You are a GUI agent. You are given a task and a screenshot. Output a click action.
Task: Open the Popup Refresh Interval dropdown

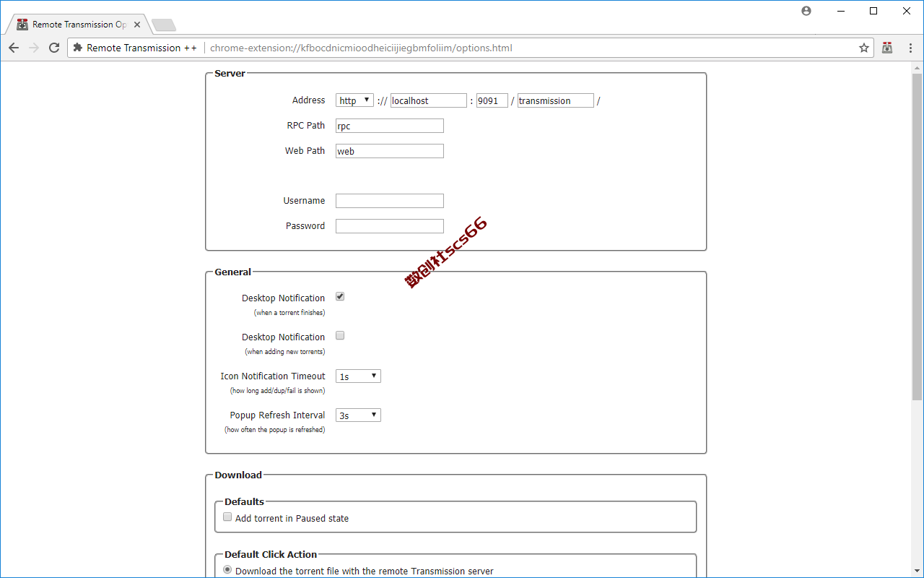pos(358,415)
